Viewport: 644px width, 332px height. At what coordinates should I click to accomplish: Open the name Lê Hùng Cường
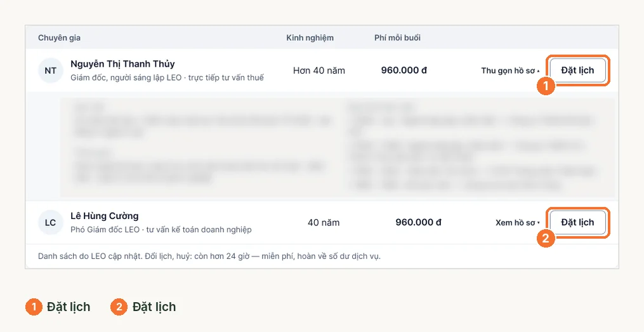pyautogui.click(x=104, y=216)
